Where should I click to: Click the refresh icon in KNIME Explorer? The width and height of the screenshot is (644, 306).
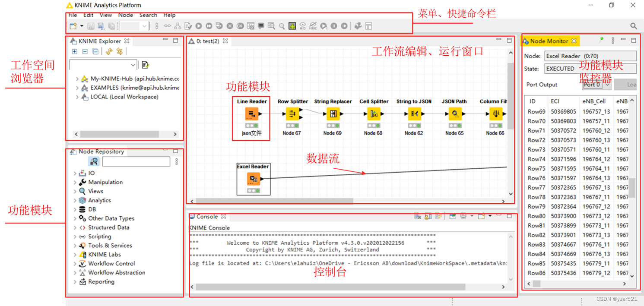tap(109, 51)
